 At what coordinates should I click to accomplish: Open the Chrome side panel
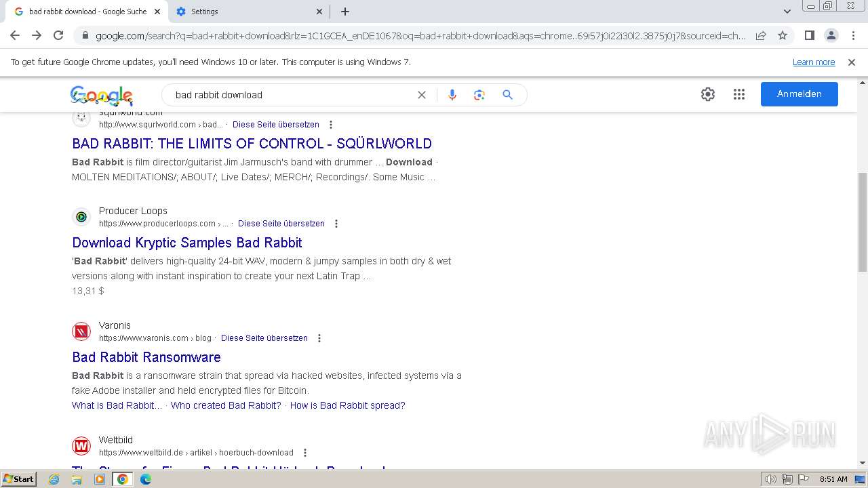point(809,35)
